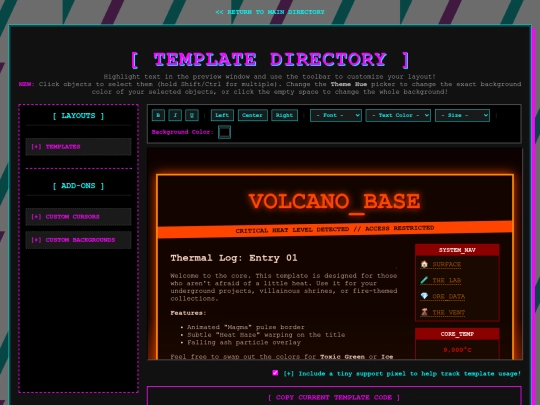Viewport: 540px width, 405px height.
Task: Click the CORE_TEMP panel header
Action: tap(457, 334)
